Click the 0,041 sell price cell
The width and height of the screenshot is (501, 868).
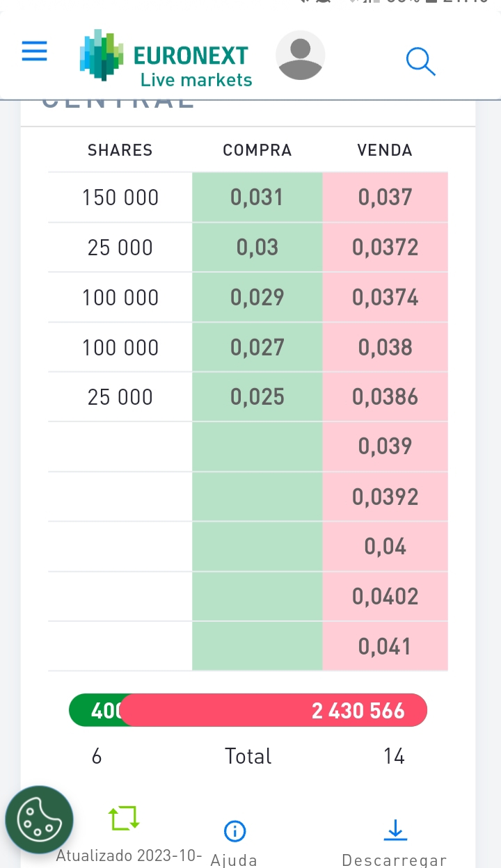[385, 646]
